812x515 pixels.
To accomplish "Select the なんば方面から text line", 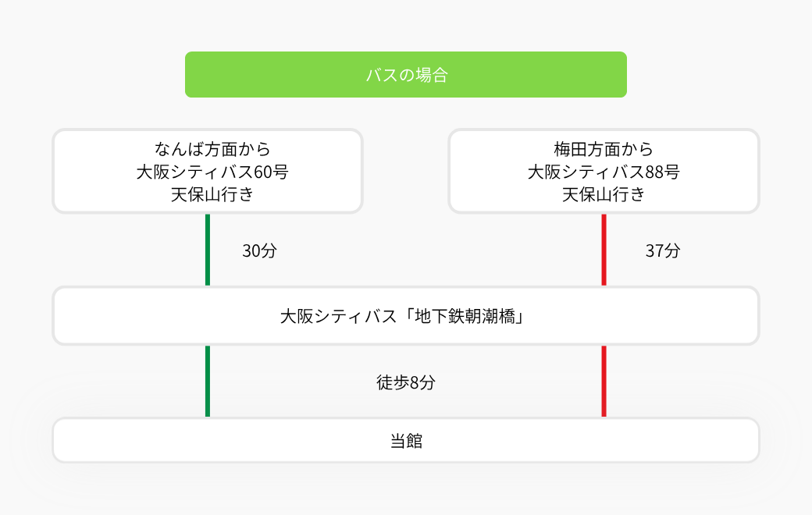I will pyautogui.click(x=212, y=149).
